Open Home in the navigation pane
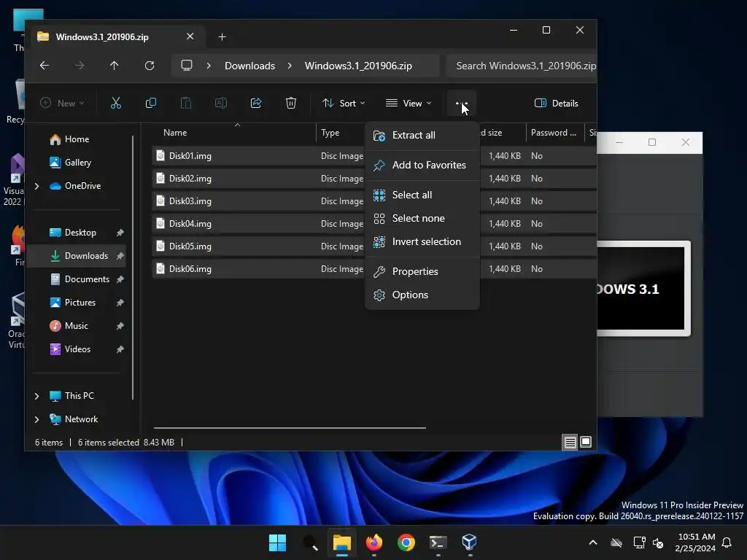747x560 pixels. pos(77,139)
